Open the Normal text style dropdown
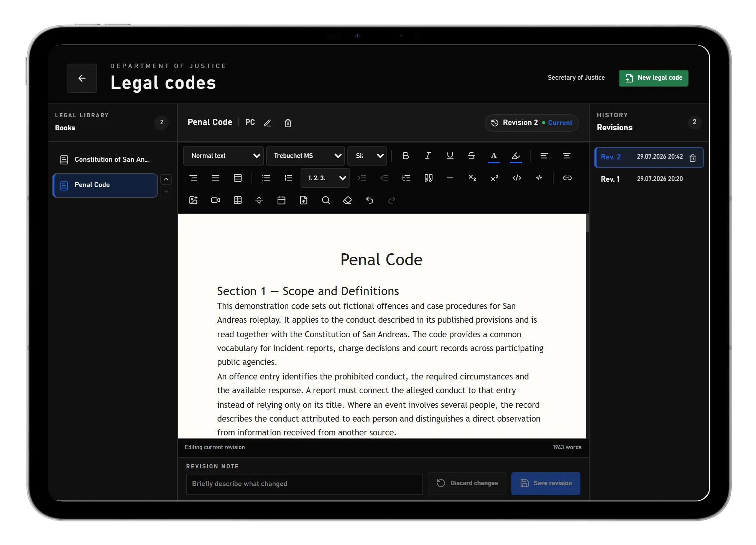The height and width of the screenshot is (545, 756). (224, 156)
